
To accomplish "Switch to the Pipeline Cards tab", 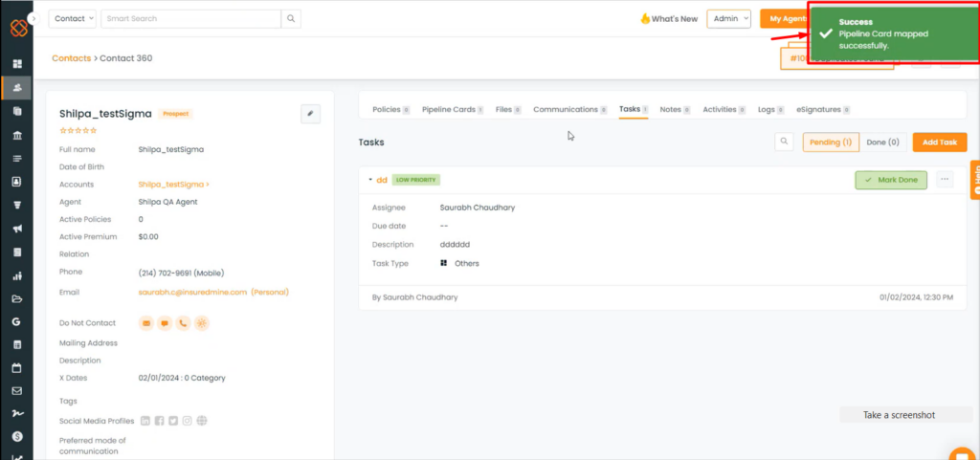I will pos(453,109).
